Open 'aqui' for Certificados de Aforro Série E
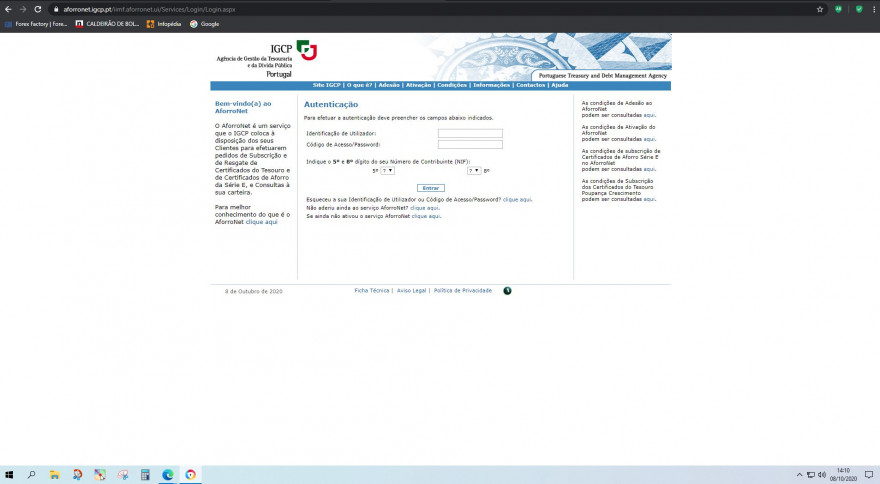This screenshot has width=880, height=484. point(649,169)
